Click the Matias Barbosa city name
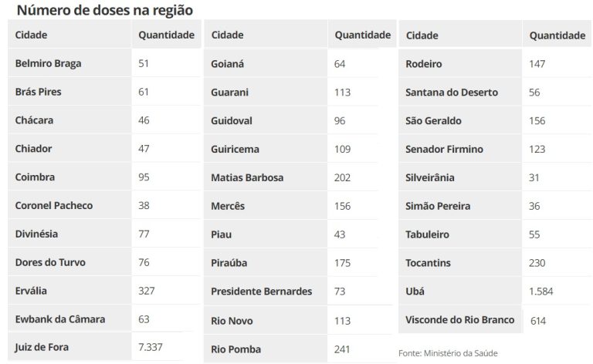Viewport: 593px width, 364px height. pos(247,177)
